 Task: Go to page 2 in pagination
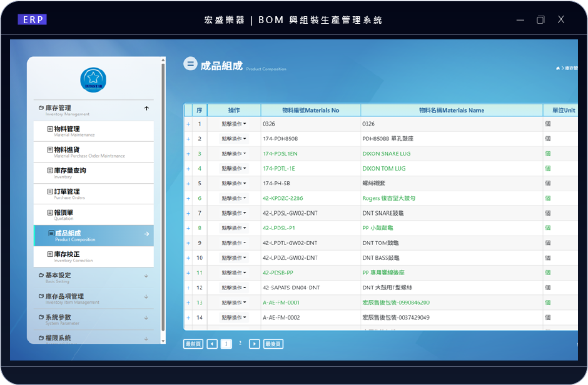pyautogui.click(x=240, y=343)
